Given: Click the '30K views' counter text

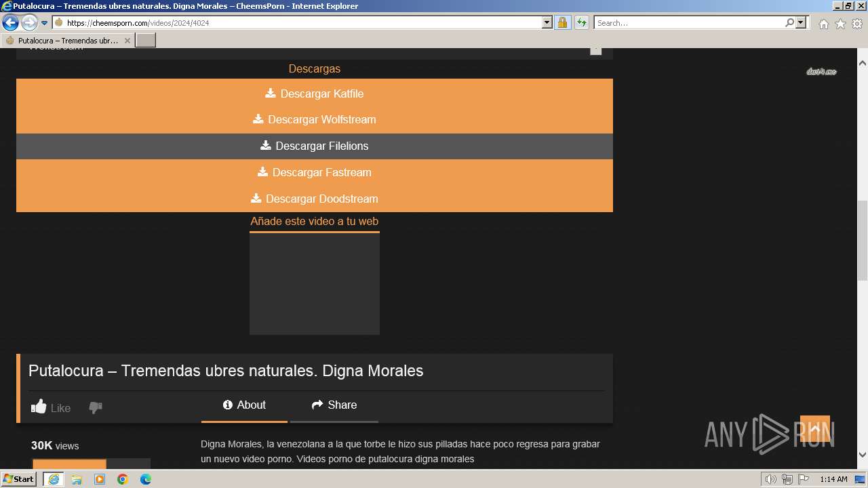Looking at the screenshot, I should 55,445.
